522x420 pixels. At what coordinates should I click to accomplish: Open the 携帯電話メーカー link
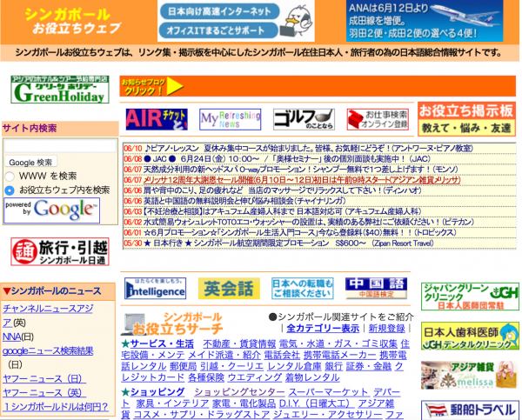pos(339,355)
